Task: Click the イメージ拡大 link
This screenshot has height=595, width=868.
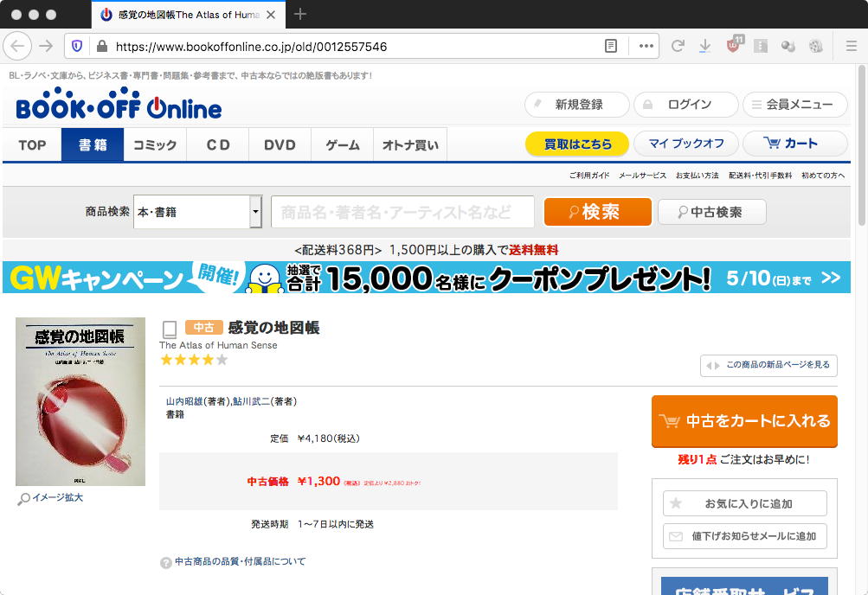Action: click(x=58, y=497)
